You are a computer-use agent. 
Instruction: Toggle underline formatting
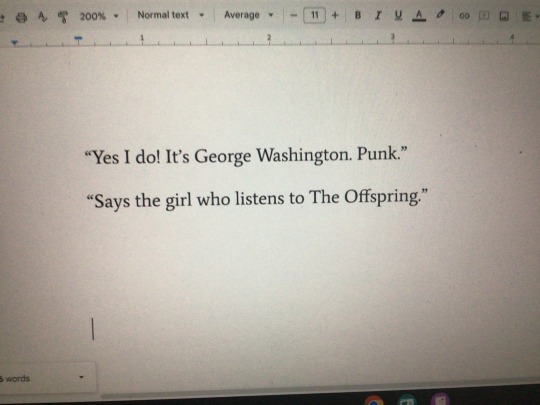coord(398,15)
